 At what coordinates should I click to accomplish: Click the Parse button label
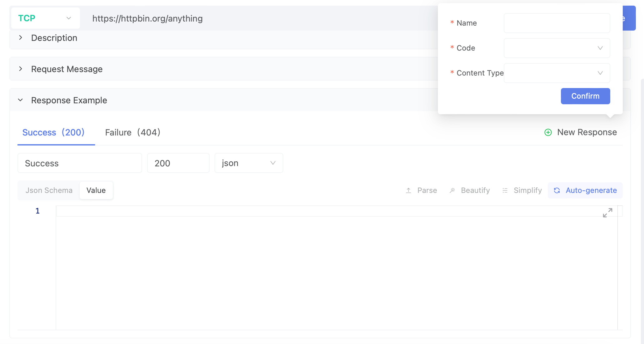pyautogui.click(x=427, y=190)
